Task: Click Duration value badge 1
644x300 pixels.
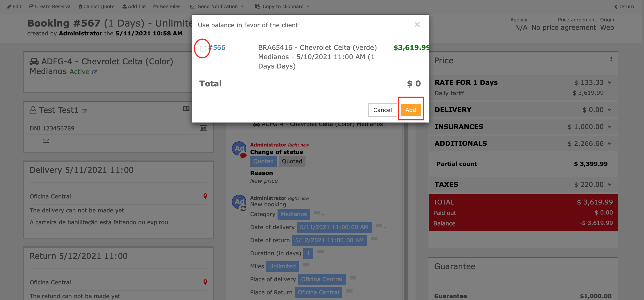Action: tap(308, 253)
